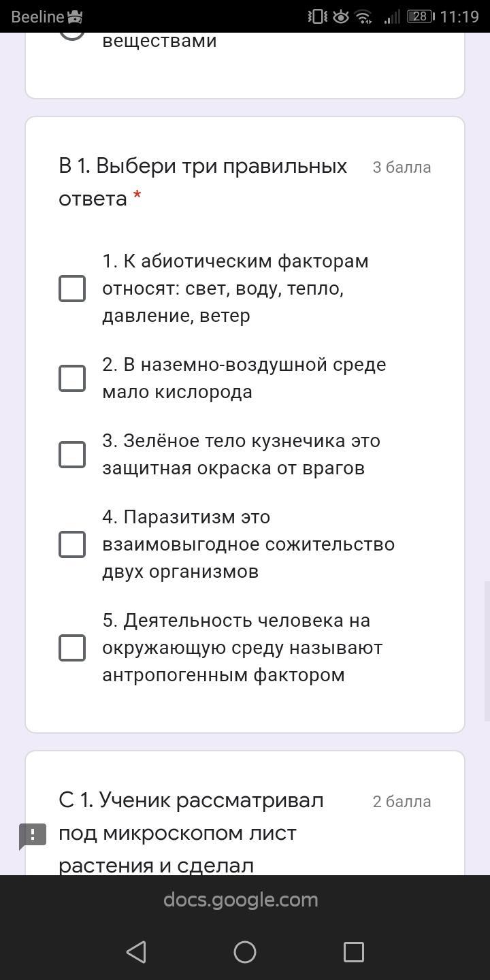
Task: Tap the text label of answer 3
Action: (241, 455)
